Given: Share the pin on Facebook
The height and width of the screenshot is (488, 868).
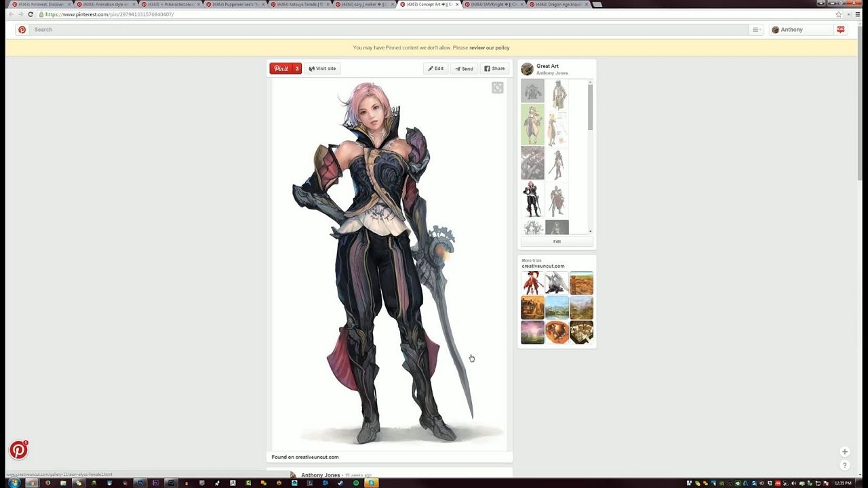Looking at the screenshot, I should tap(494, 68).
